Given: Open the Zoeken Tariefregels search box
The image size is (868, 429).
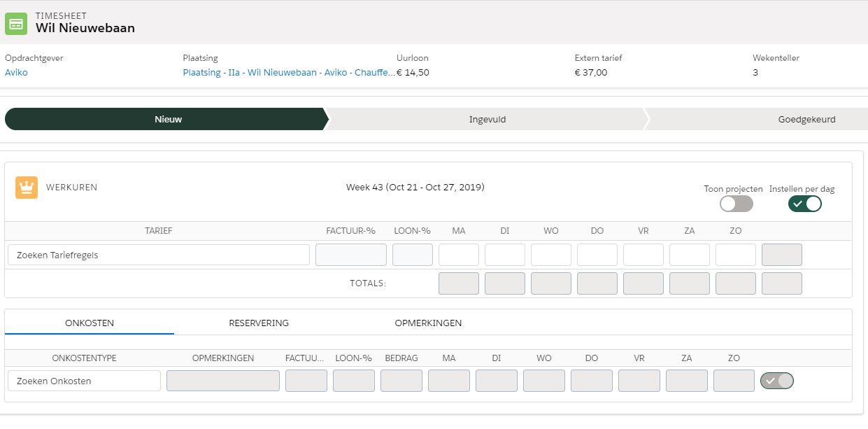Looking at the screenshot, I should tap(159, 255).
